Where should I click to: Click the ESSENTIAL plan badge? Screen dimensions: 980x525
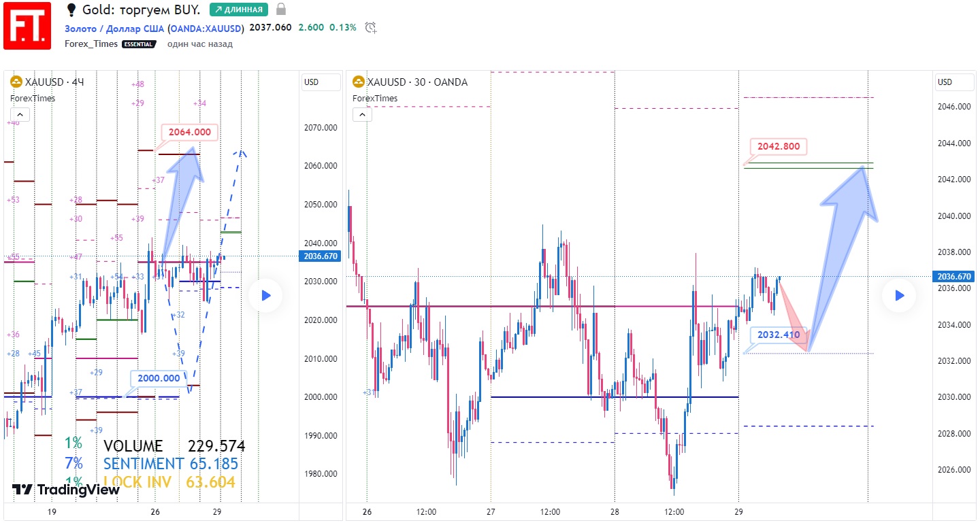coord(140,44)
